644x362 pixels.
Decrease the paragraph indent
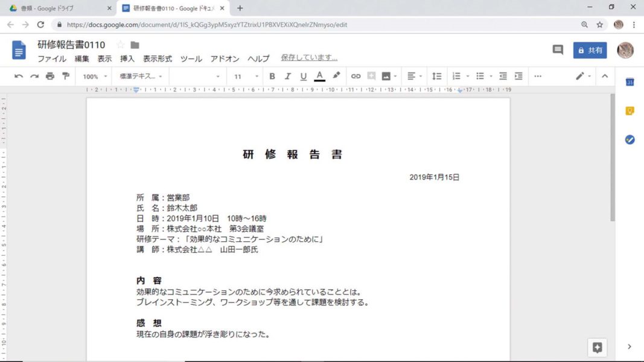pyautogui.click(x=503, y=77)
